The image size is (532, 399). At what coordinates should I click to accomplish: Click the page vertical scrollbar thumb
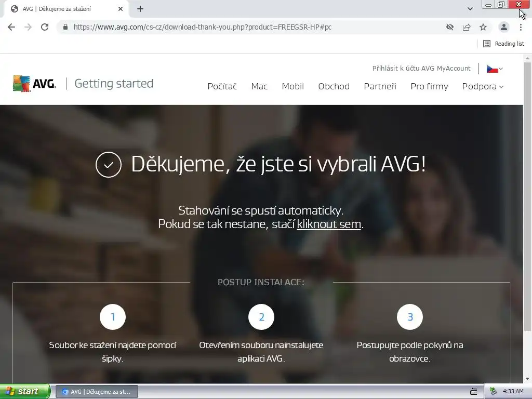point(527,196)
